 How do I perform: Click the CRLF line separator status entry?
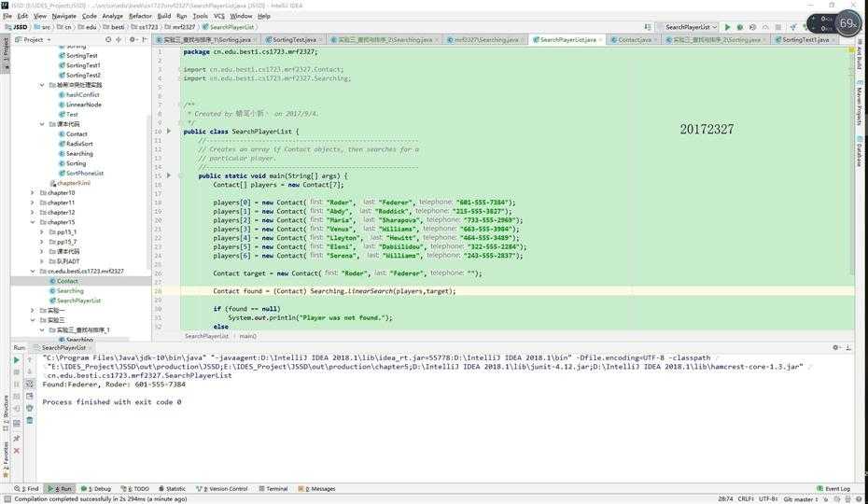(745, 499)
